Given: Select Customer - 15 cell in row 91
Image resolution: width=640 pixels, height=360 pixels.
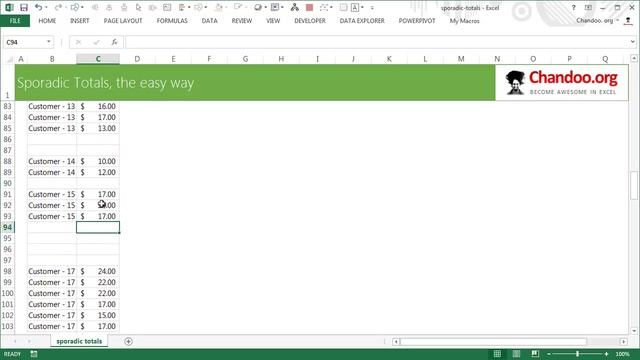Looking at the screenshot, I should 52,194.
